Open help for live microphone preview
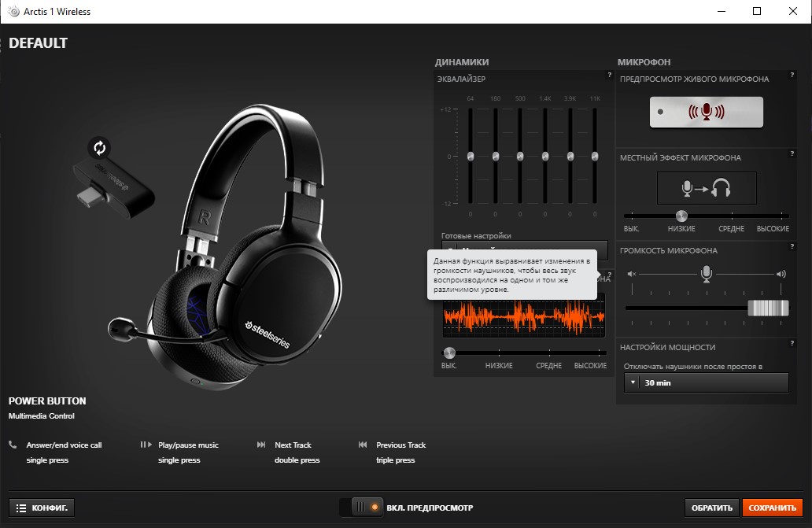The image size is (812, 528). [792, 75]
